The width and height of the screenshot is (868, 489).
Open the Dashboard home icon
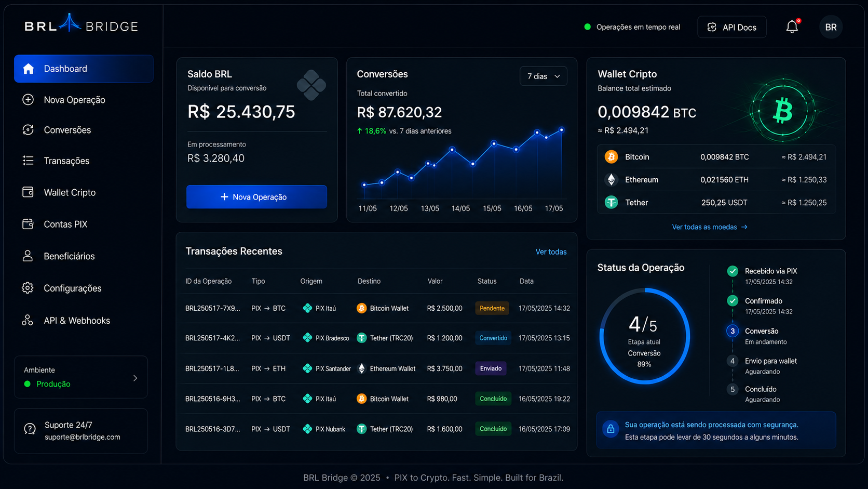click(x=29, y=69)
